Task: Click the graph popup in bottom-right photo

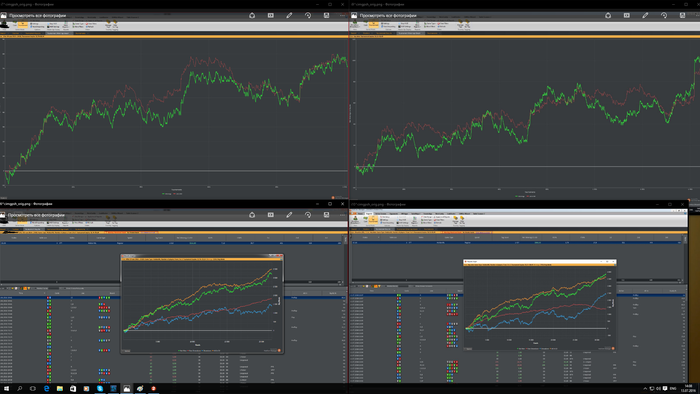Action: pyautogui.click(x=540, y=305)
